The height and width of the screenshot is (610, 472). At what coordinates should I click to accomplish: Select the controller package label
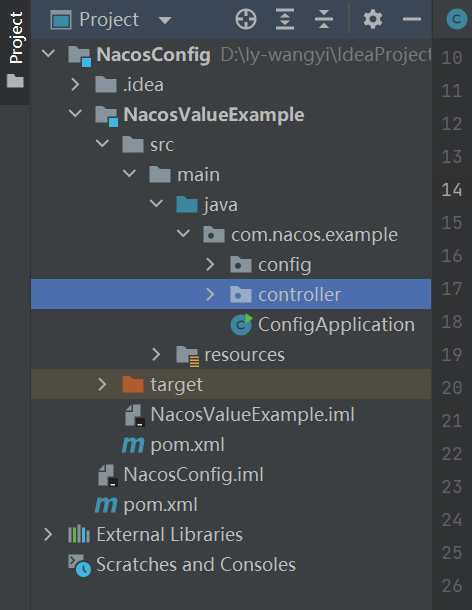click(300, 294)
